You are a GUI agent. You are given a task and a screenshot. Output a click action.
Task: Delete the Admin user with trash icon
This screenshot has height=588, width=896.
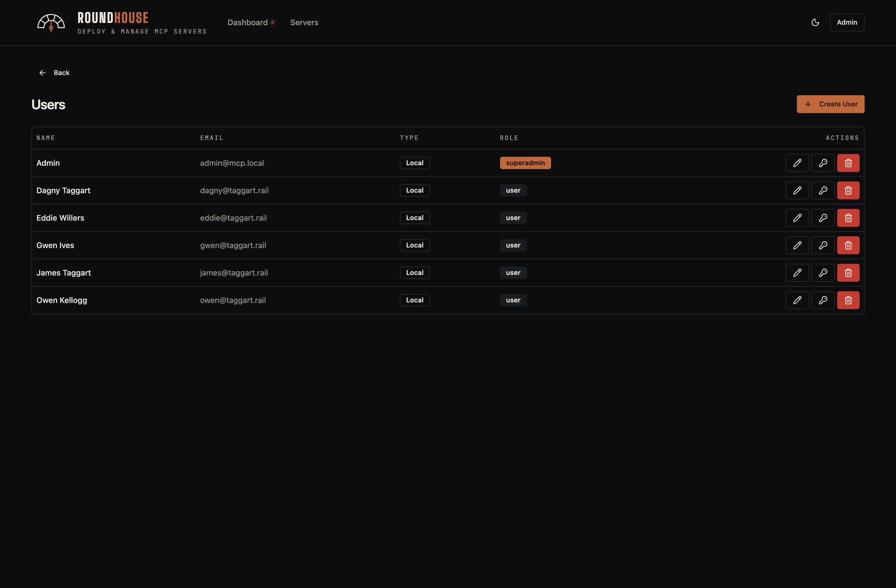pos(848,163)
